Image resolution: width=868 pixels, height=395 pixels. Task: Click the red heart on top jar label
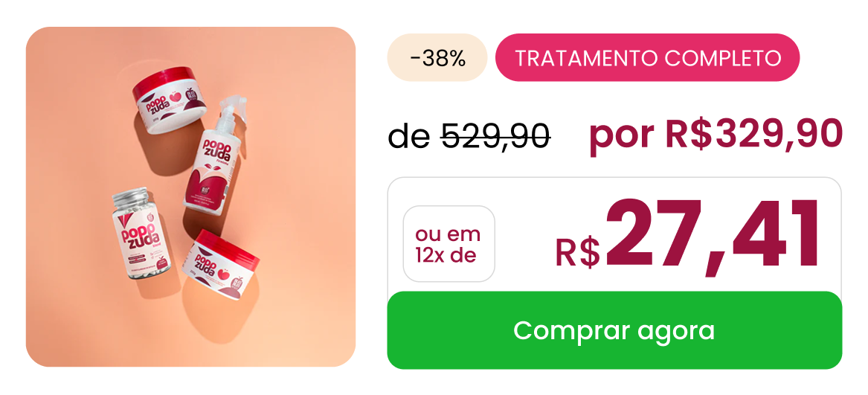(x=176, y=97)
